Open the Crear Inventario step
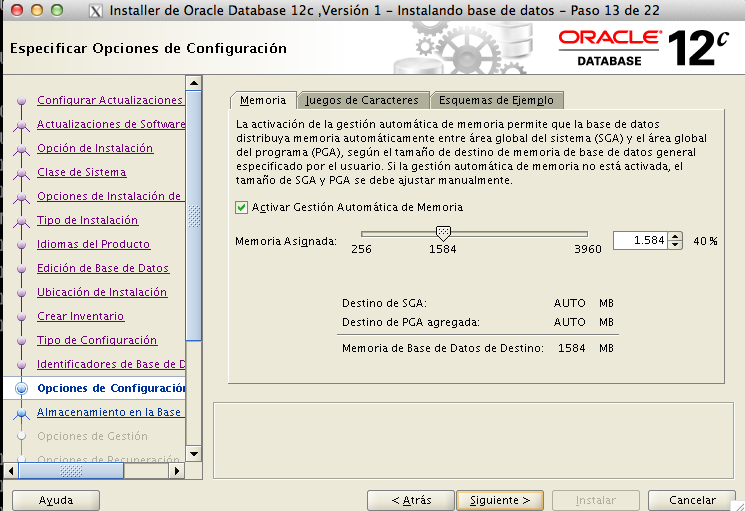The image size is (745, 511). coord(81,316)
